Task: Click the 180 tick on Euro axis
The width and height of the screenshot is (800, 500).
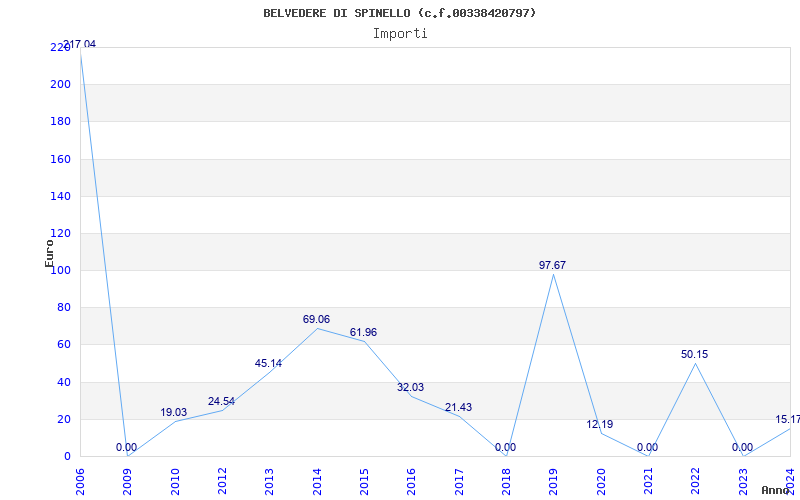Action: [x=60, y=121]
